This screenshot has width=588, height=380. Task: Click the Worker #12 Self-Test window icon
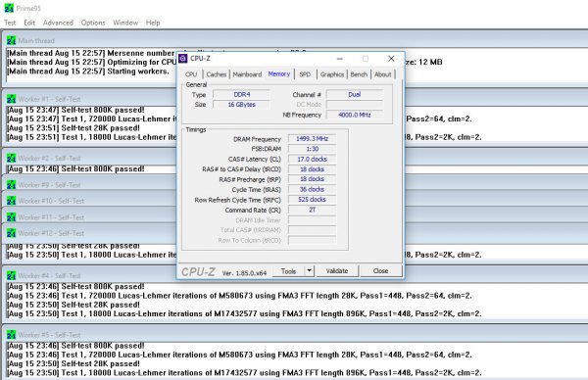pos(11,233)
